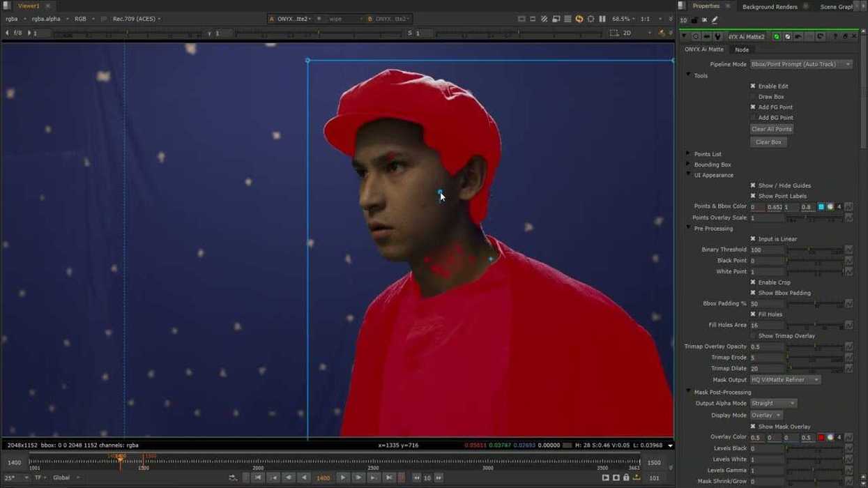This screenshot has height=488, width=868.
Task: Click the Clear All Points button
Action: [771, 129]
